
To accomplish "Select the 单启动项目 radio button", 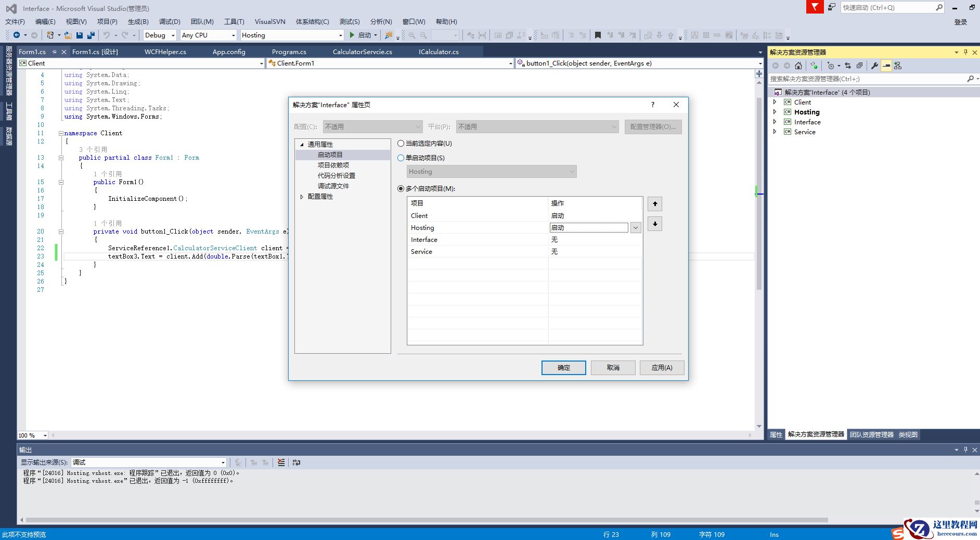I will coord(401,158).
